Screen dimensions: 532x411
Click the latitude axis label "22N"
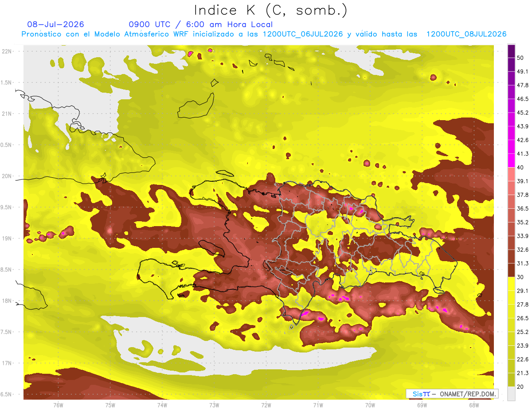pyautogui.click(x=8, y=51)
